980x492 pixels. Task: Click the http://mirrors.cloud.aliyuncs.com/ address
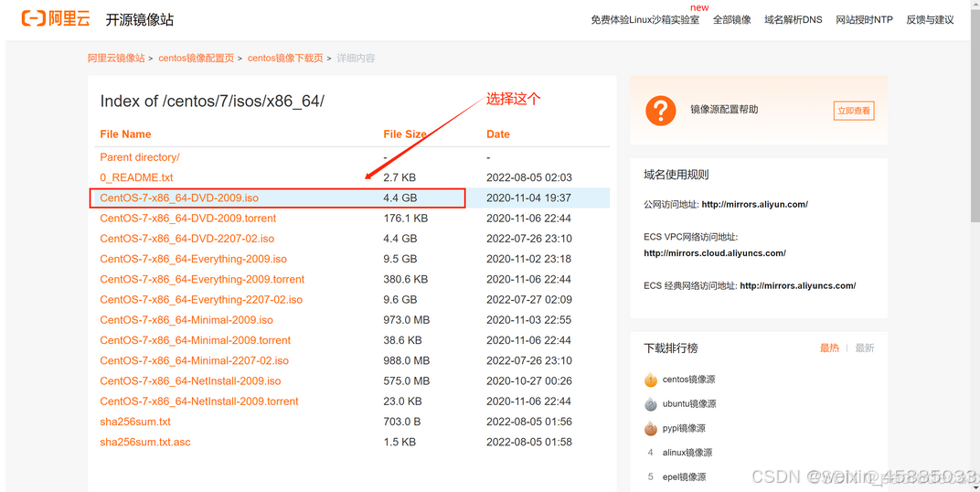click(715, 253)
